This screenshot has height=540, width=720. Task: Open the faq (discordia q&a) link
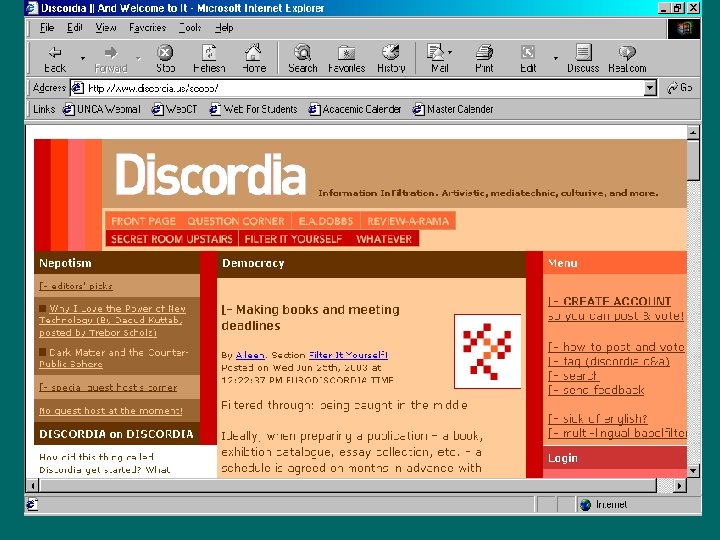click(609, 361)
